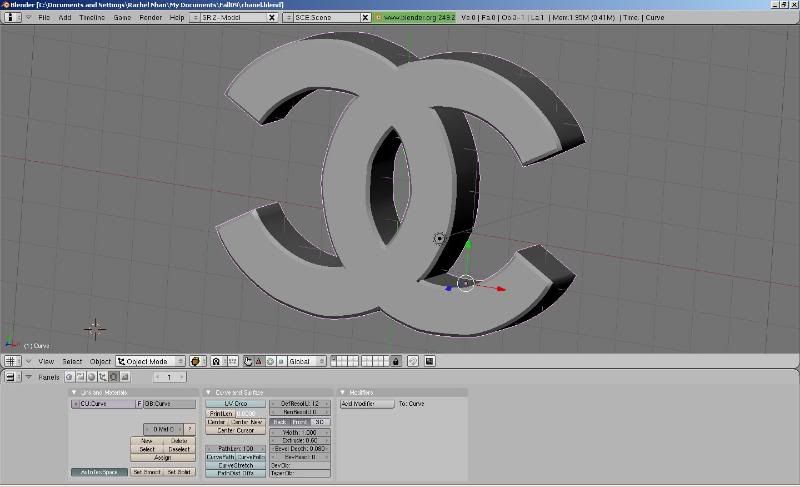Toggle the F fake user button
The width and height of the screenshot is (800, 487).
tap(139, 403)
